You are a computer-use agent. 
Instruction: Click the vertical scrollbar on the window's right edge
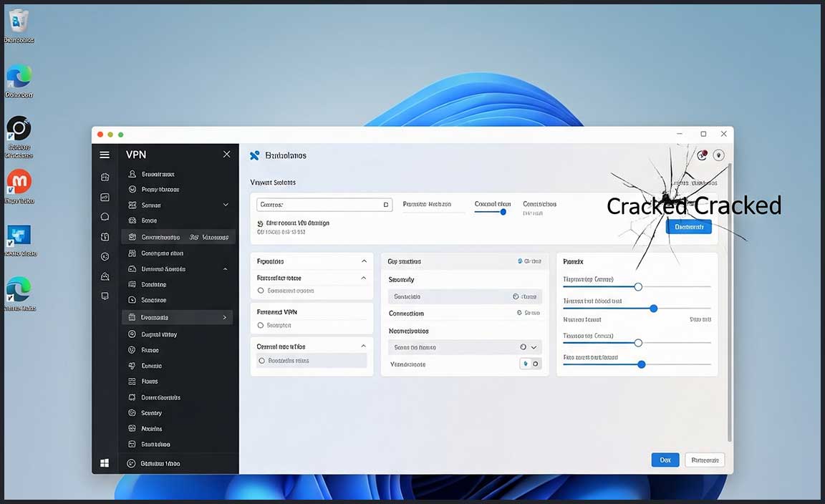tap(729, 303)
